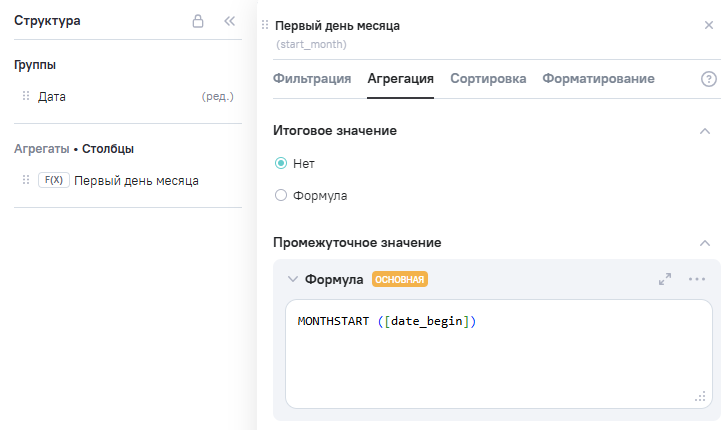The width and height of the screenshot is (728, 430).
Task: Click the ОСНОВНАЯ badge
Action: [400, 280]
